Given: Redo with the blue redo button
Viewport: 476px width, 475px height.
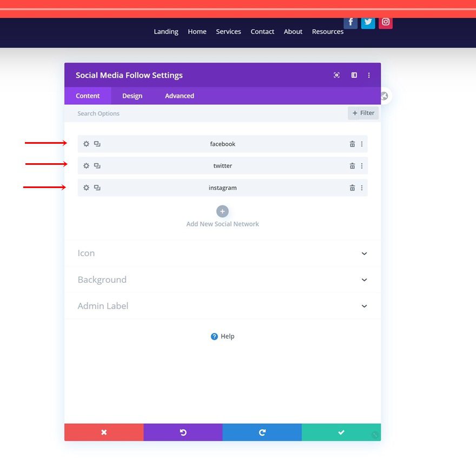Looking at the screenshot, I should pos(262,432).
